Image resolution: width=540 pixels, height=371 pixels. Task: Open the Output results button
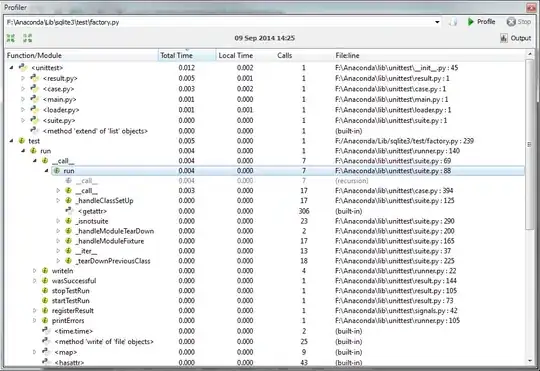(516, 38)
